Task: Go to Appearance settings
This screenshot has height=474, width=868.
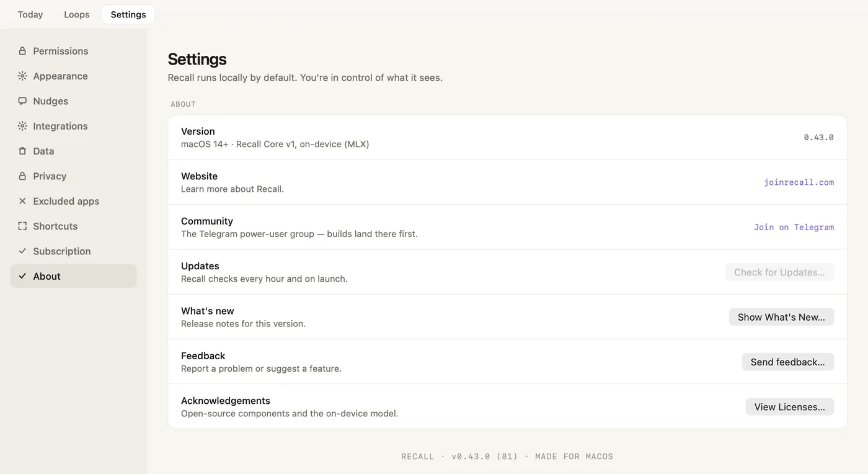Action: 73,76
